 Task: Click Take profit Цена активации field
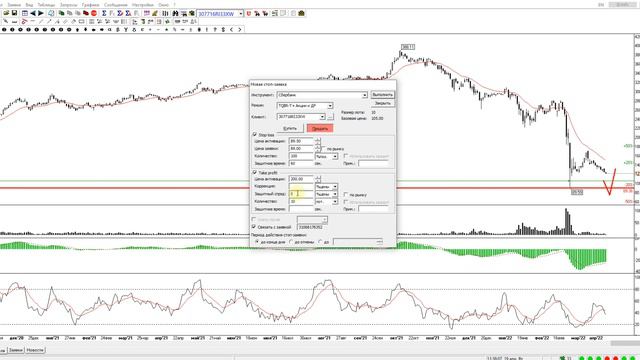301,179
